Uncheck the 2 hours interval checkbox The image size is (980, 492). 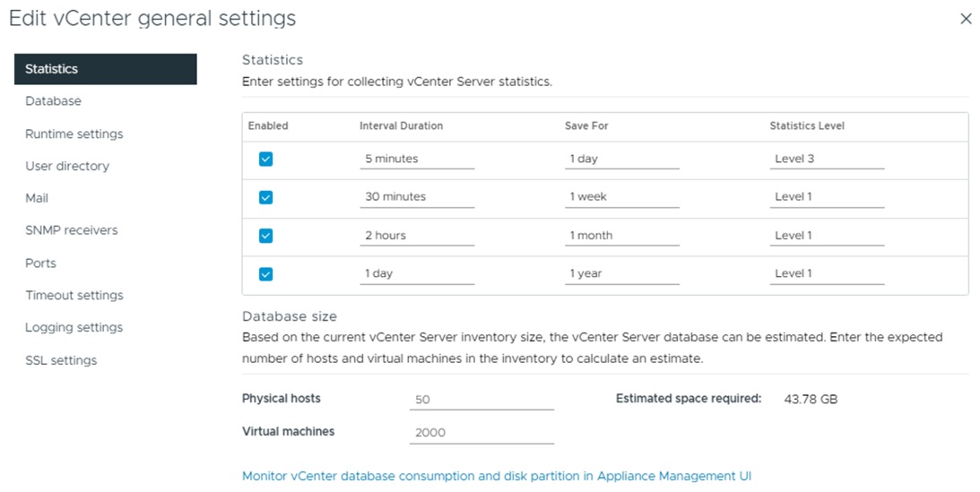[x=265, y=236]
